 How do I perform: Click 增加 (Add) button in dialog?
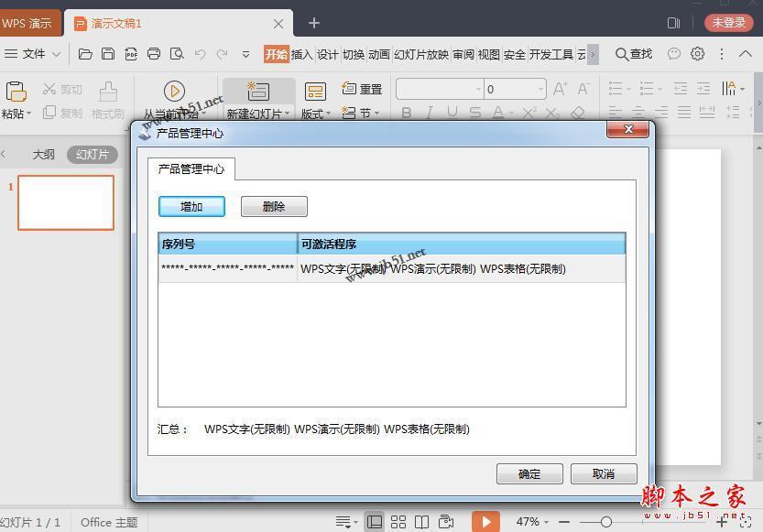point(191,206)
